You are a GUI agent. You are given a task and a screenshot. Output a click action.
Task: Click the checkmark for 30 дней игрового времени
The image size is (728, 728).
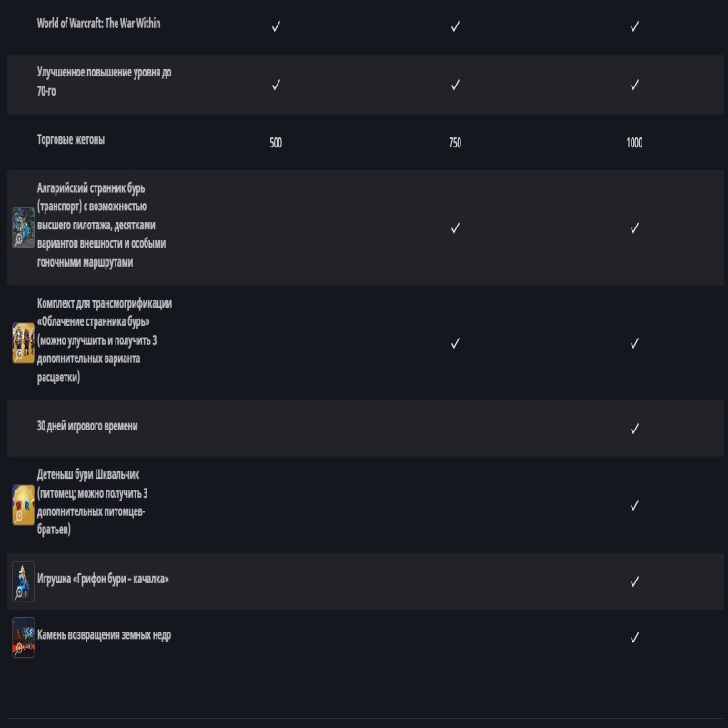click(634, 428)
